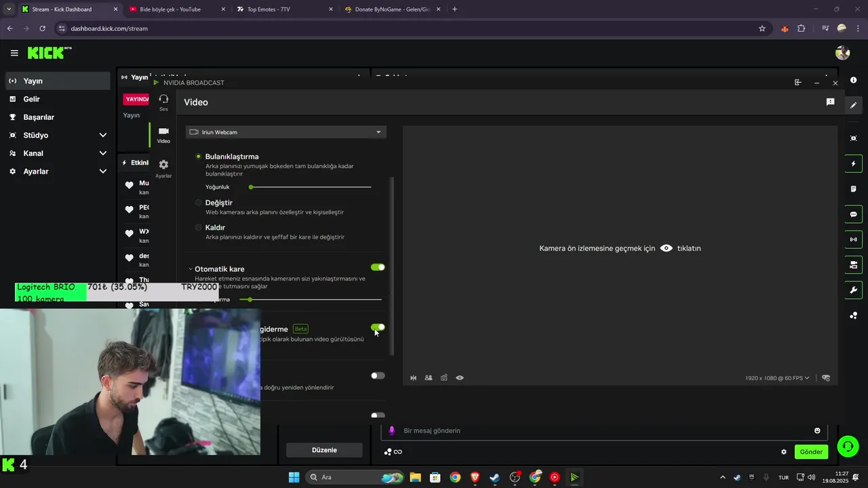Click the broadcast signal icon in Kick sidebar
This screenshot has height=488, width=868.
coord(853,239)
